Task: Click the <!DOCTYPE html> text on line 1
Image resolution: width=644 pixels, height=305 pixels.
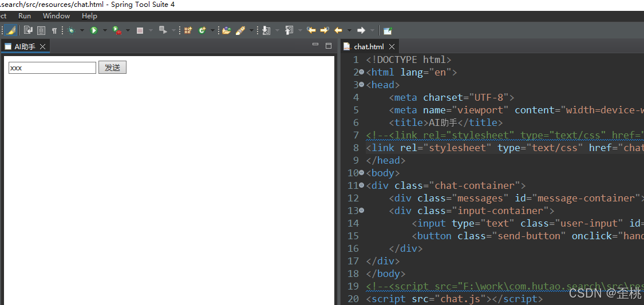Action: click(409, 60)
